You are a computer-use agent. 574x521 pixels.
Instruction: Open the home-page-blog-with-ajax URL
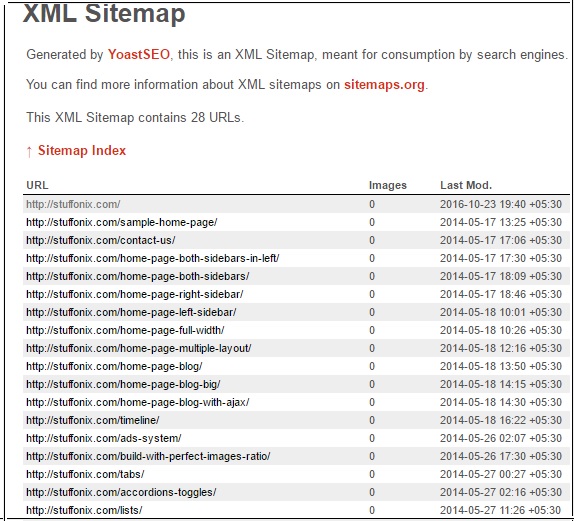[138, 402]
